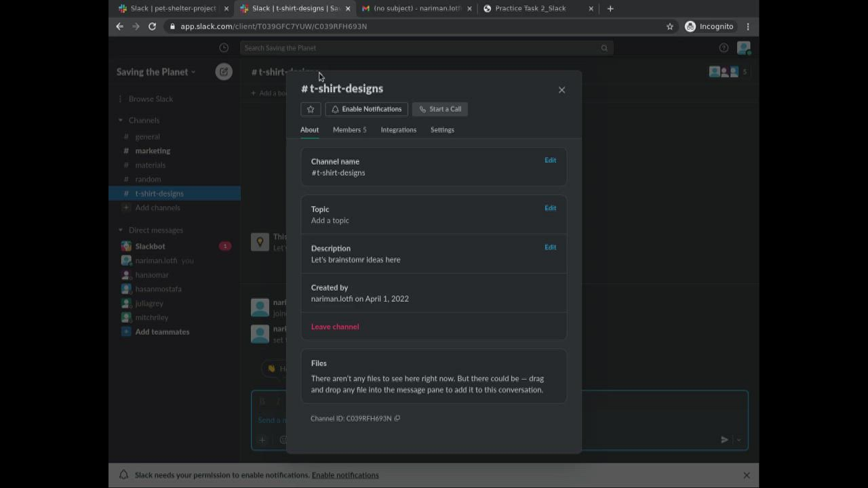
Task: Click the Browse Slack item
Action: [174, 99]
